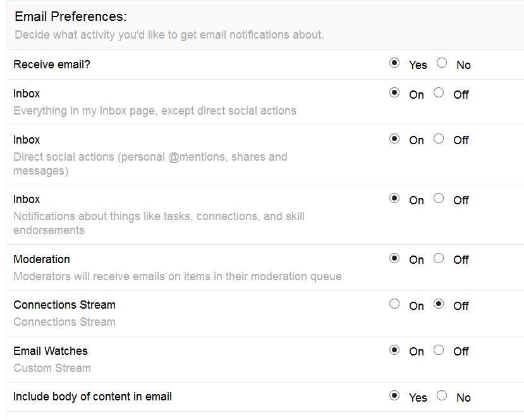Click the Receive email? label

52,65
